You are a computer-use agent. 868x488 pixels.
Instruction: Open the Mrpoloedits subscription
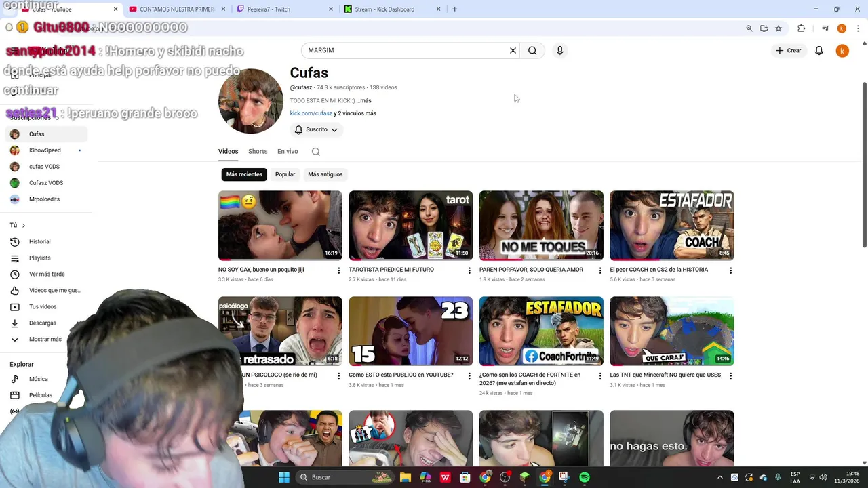coord(46,199)
